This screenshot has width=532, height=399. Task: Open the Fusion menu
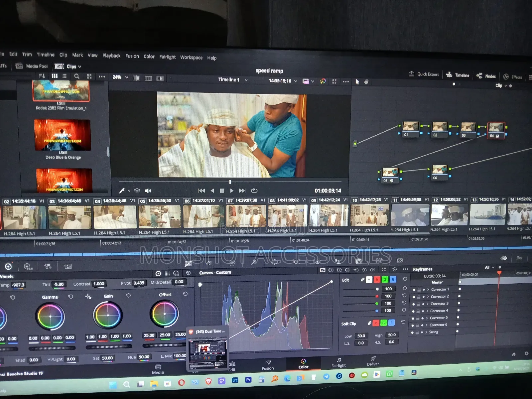click(x=132, y=56)
